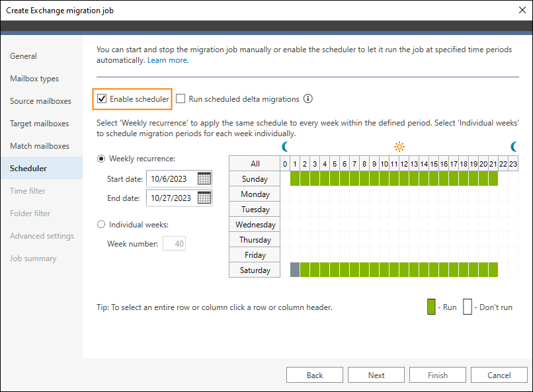Click the empty Monday hour 0 cell
533x392 pixels.
tap(285, 194)
